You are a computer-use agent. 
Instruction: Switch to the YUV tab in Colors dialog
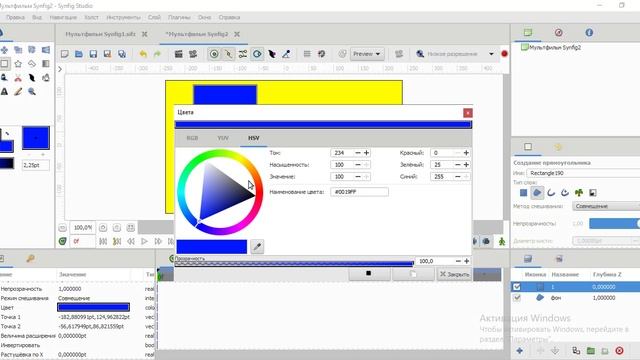[223, 138]
